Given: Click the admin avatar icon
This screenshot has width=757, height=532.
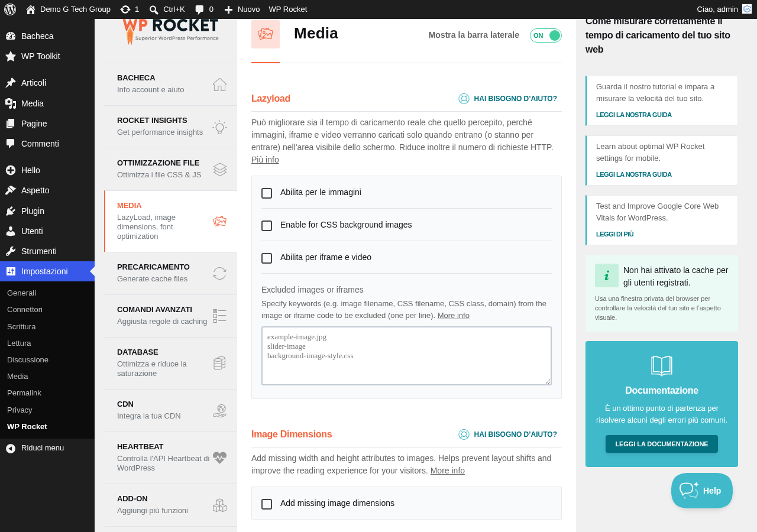Looking at the screenshot, I should pos(747,9).
